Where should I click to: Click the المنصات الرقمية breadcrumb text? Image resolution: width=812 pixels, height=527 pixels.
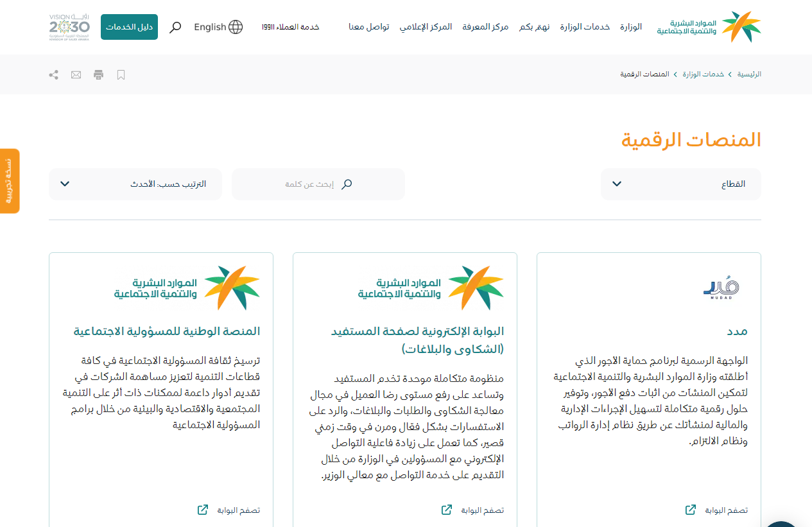[x=644, y=74]
